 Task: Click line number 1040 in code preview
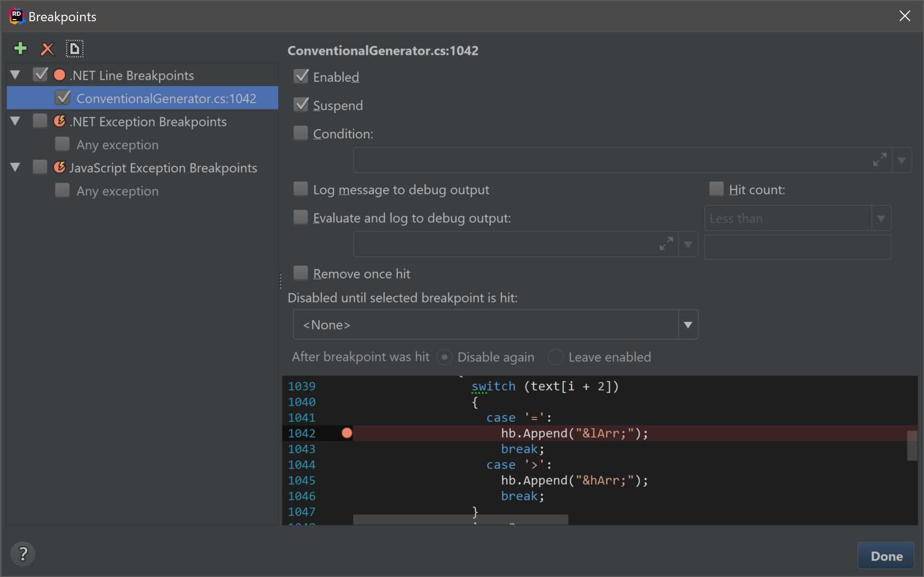(x=302, y=402)
